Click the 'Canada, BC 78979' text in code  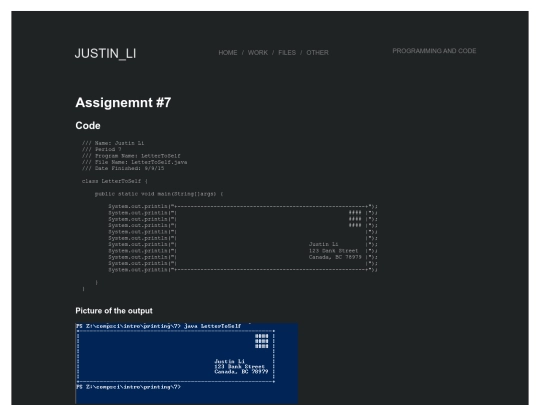pos(335,257)
